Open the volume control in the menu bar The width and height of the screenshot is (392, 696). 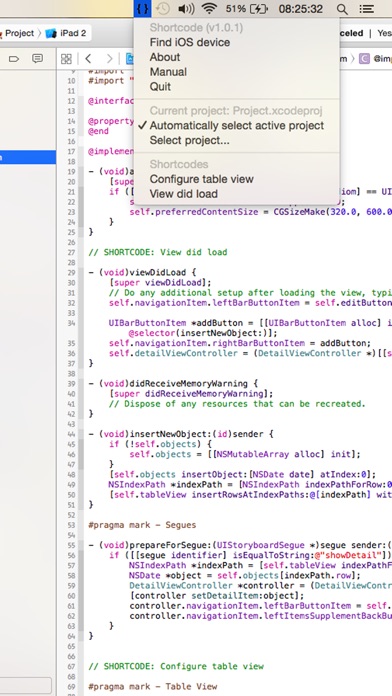[186, 8]
